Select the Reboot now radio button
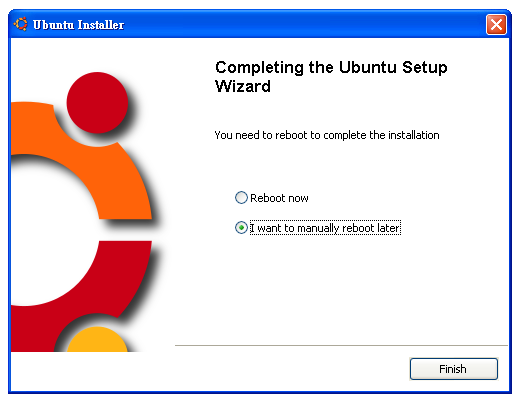This screenshot has width=520, height=402. click(x=241, y=198)
